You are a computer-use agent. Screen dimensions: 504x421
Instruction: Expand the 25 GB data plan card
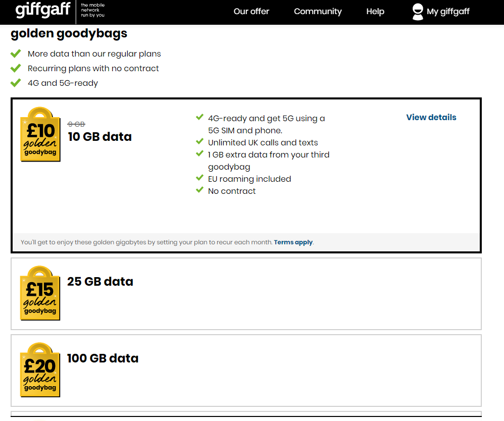pos(246,294)
